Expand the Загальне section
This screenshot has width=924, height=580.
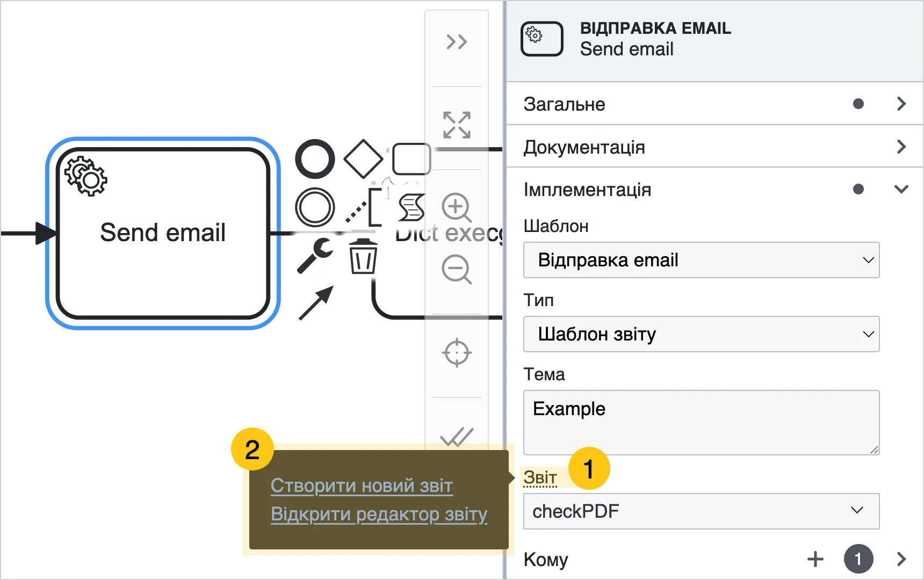pos(901,104)
